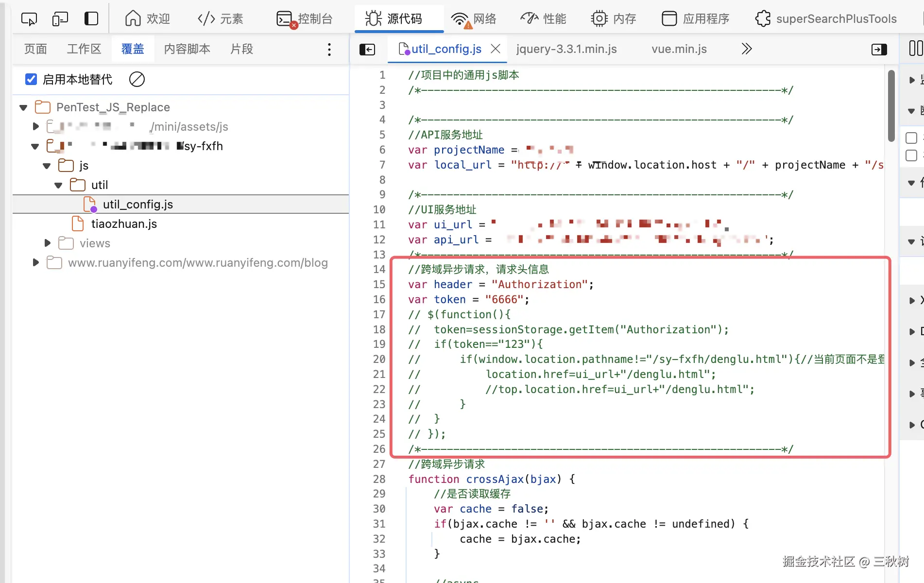Hide the debugger sidebar icon
This screenshot has width=924, height=583.
point(879,49)
